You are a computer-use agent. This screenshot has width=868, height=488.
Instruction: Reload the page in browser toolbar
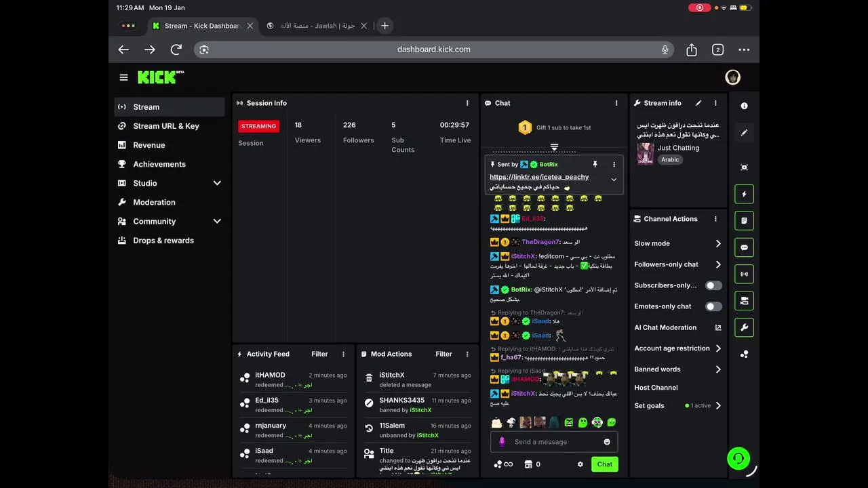pos(176,49)
